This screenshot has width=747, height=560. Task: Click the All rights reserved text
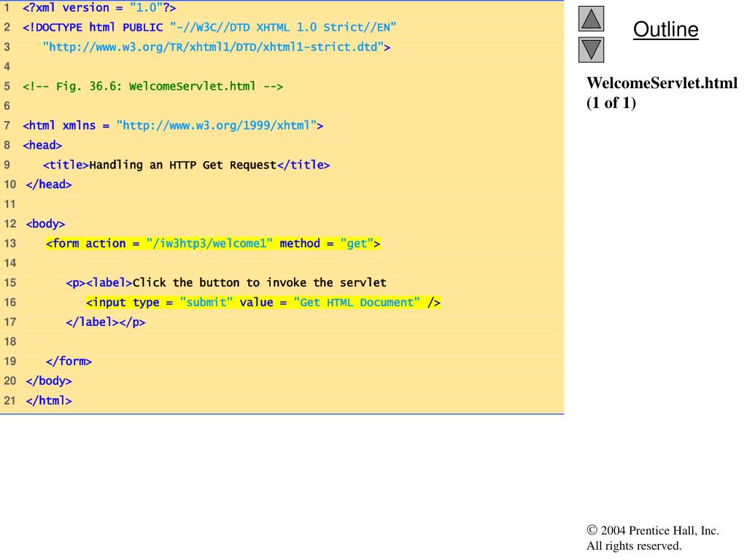(634, 545)
